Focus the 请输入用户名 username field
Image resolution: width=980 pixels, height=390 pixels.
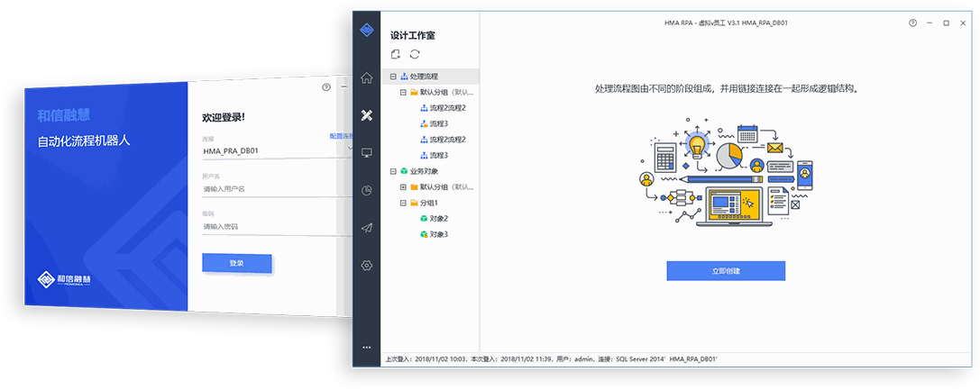click(x=278, y=188)
